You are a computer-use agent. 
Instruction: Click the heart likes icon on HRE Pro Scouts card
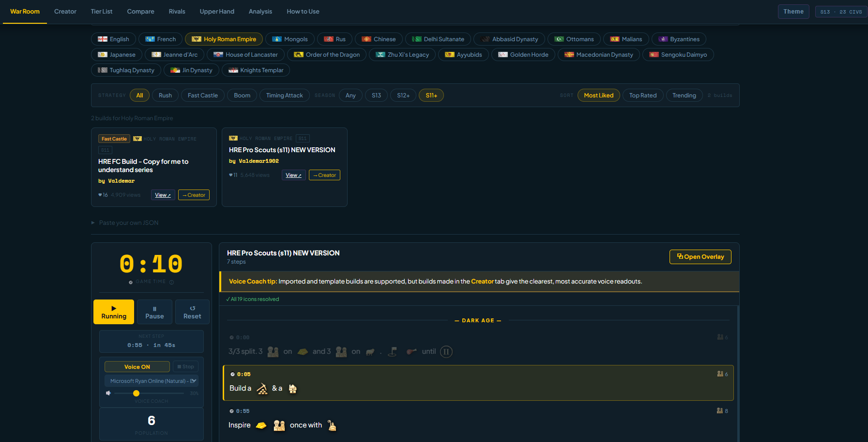coord(231,175)
